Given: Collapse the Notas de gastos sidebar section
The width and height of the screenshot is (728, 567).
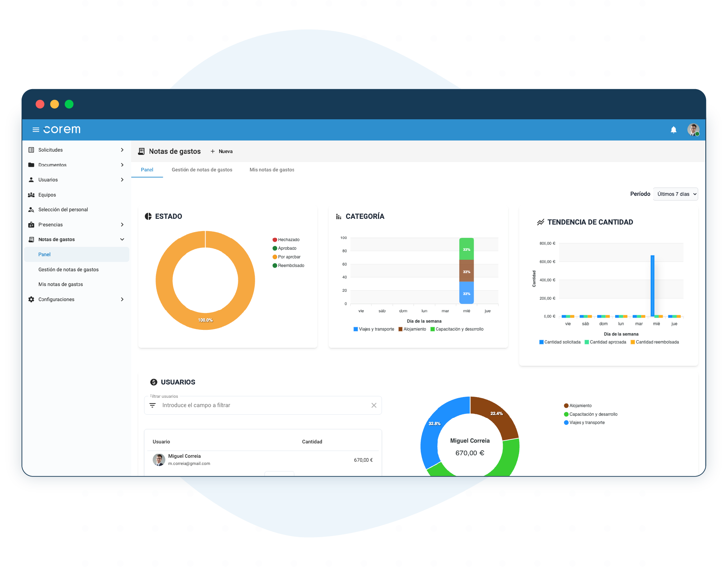Looking at the screenshot, I should 122,239.
